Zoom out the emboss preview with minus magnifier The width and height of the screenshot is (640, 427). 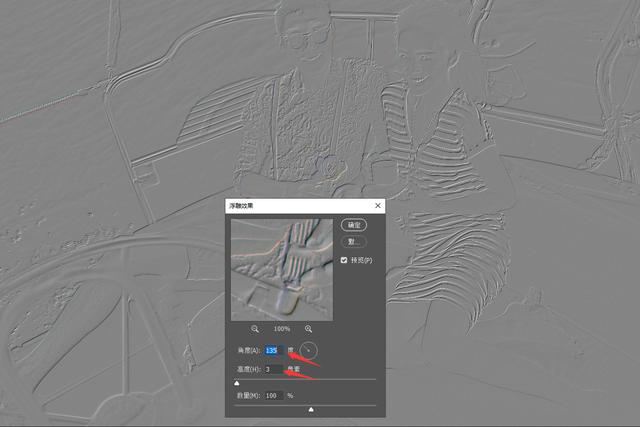pyautogui.click(x=255, y=329)
